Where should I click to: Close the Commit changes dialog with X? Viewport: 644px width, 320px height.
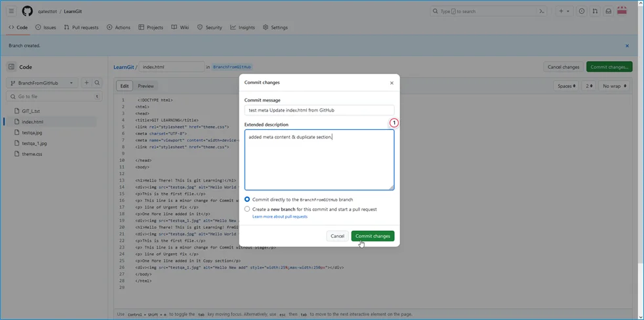(x=392, y=83)
